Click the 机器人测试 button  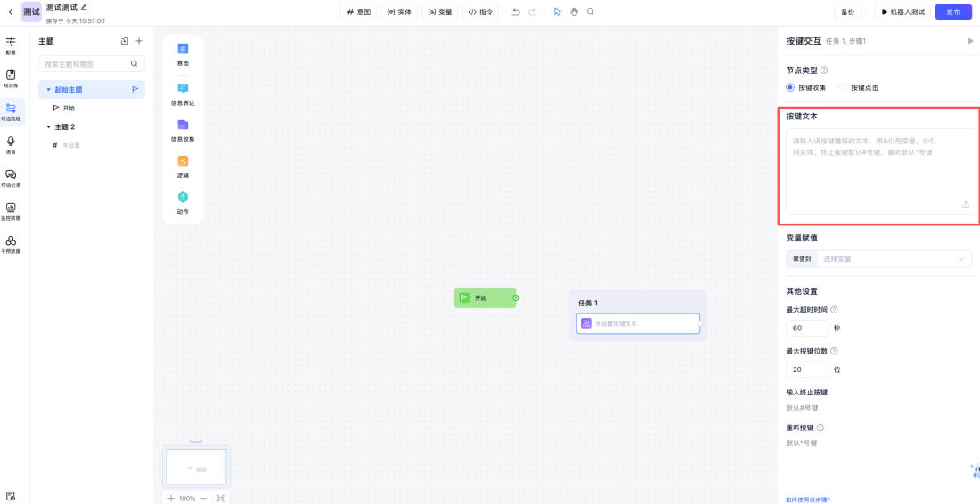pos(903,12)
